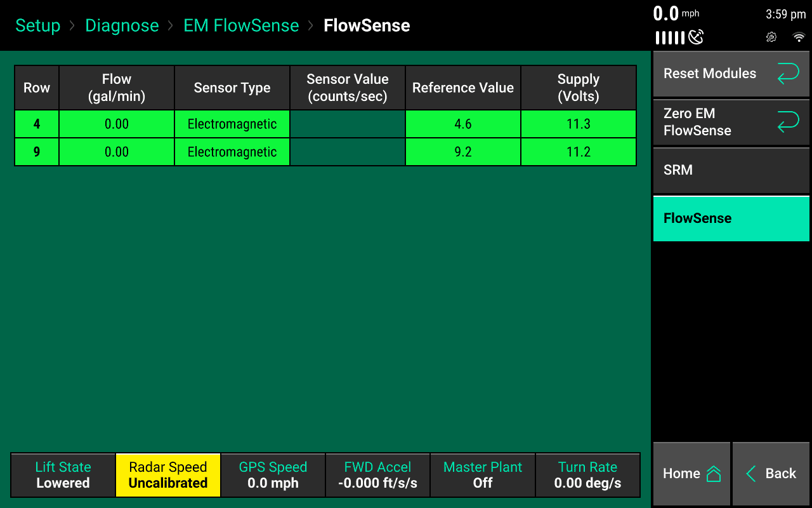
Task: Open the FWD Accel tile
Action: 377,475
